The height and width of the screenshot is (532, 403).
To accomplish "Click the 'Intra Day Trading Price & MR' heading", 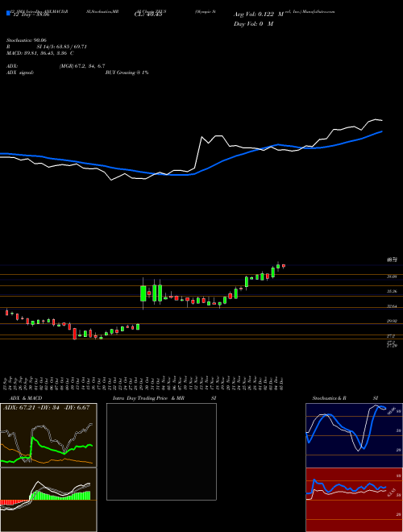I will [x=148, y=398].
